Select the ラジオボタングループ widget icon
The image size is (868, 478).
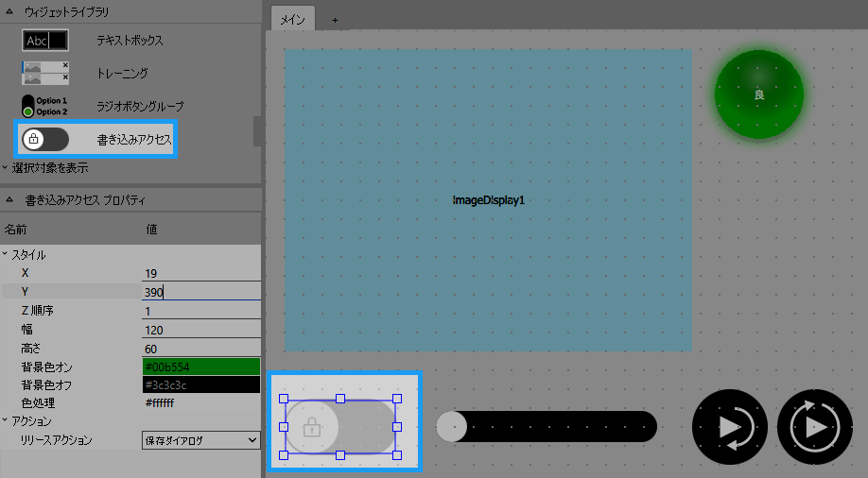[45, 106]
